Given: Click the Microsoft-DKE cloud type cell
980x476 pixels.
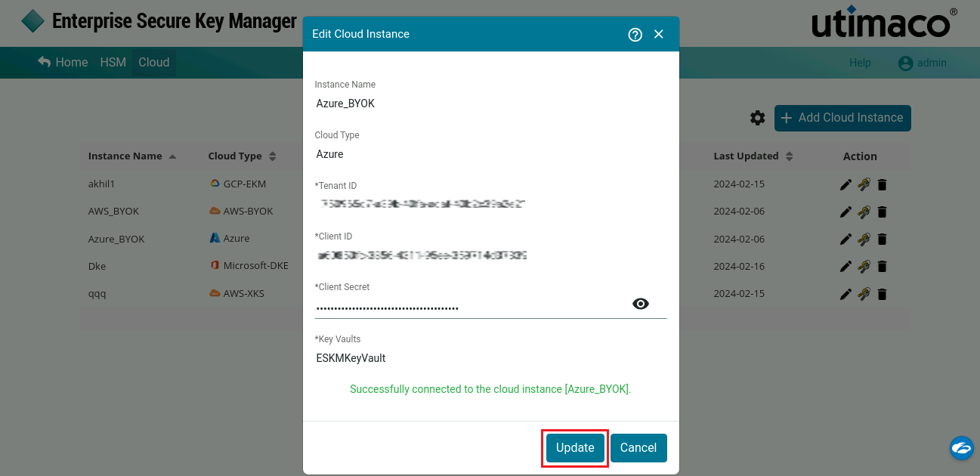Looking at the screenshot, I should coord(256,266).
